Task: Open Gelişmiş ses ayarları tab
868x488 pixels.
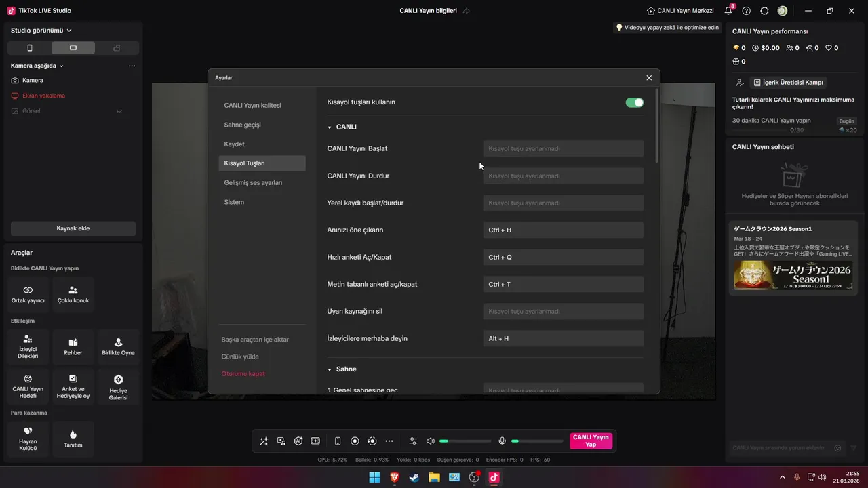Action: click(x=262, y=183)
